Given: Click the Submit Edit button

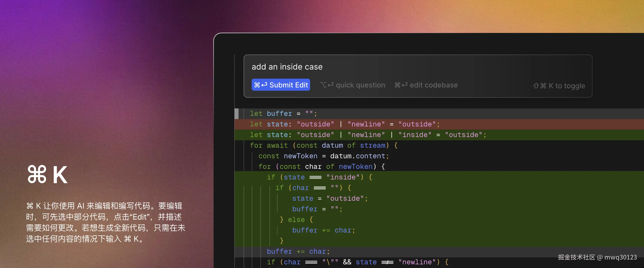Looking at the screenshot, I should pos(280,85).
